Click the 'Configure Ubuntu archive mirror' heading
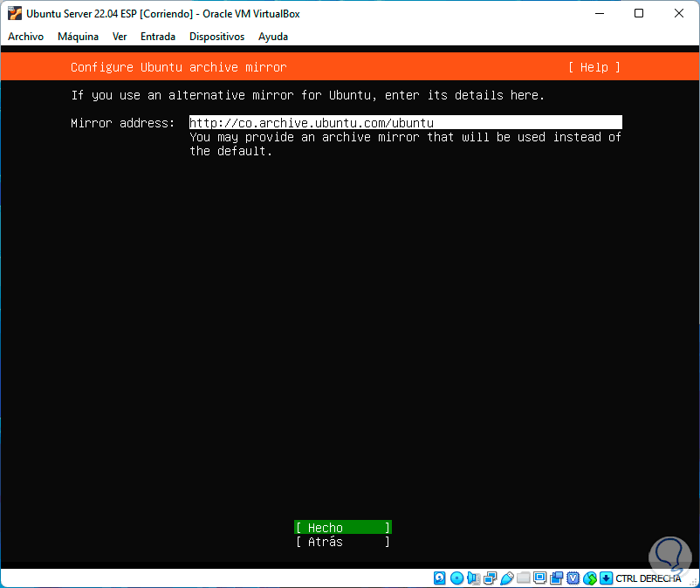Viewport: 700px width, 588px height. pos(179,67)
